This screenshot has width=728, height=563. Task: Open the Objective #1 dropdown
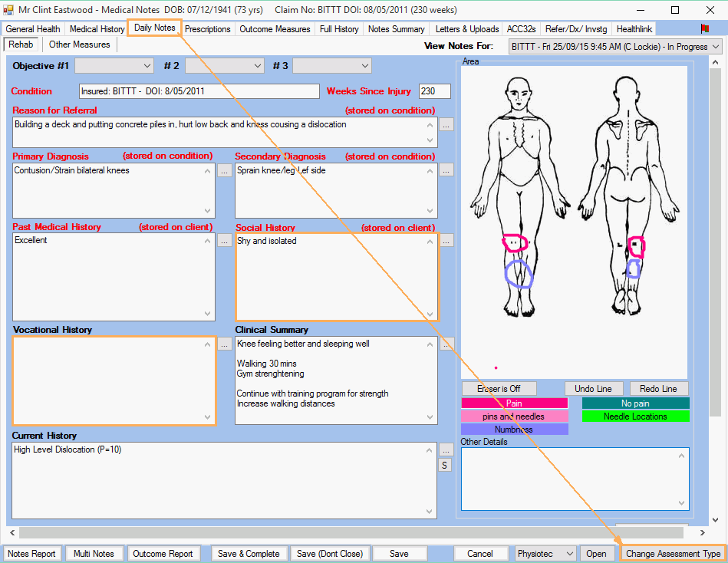tap(114, 66)
